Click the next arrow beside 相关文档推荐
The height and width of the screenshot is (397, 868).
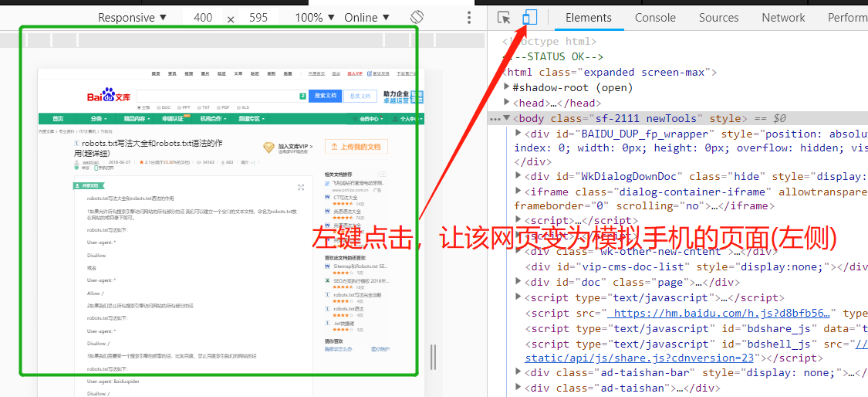point(382,174)
